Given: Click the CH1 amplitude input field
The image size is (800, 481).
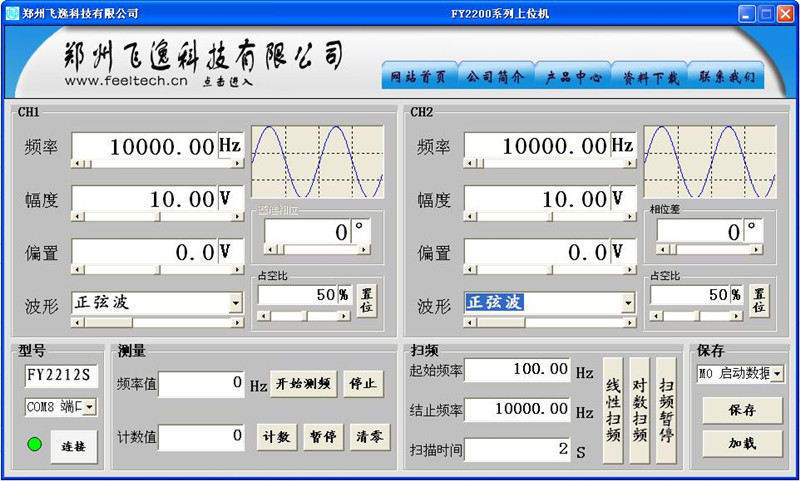Looking at the screenshot, I should coord(145,199).
